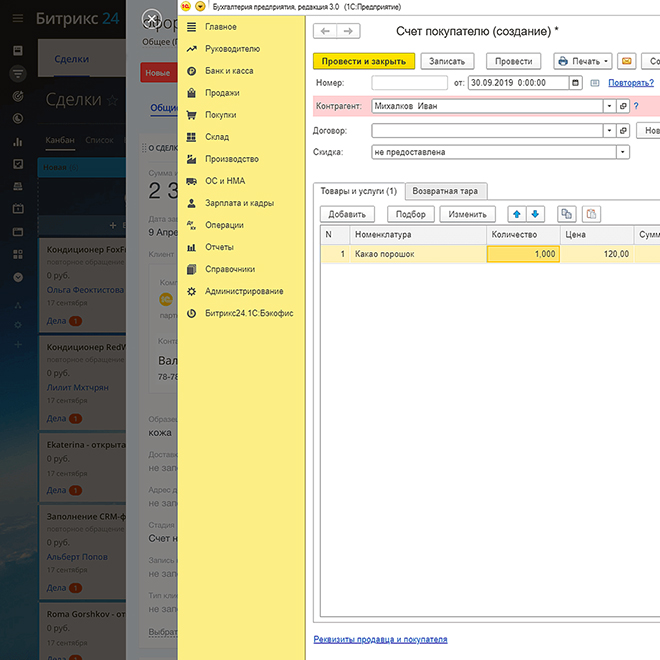660x660 pixels.
Task: Click the Bitrix24 hamburger menu icon
Action: [x=18, y=18]
